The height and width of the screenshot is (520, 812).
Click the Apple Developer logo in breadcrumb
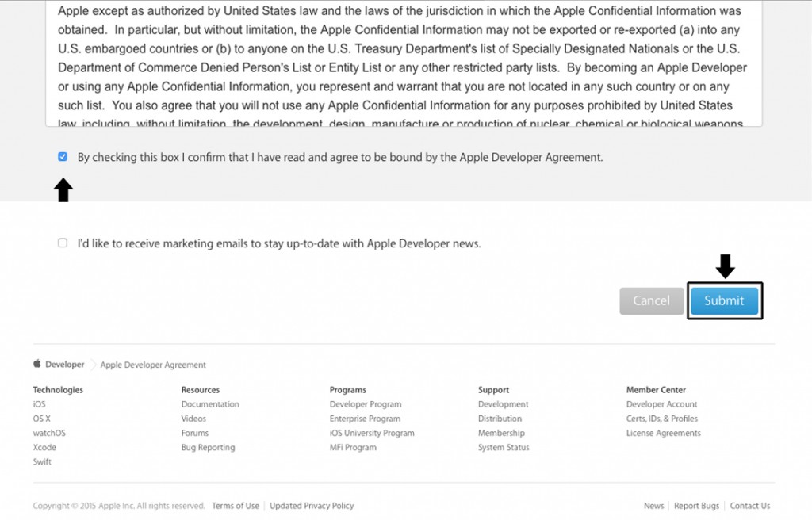click(58, 365)
